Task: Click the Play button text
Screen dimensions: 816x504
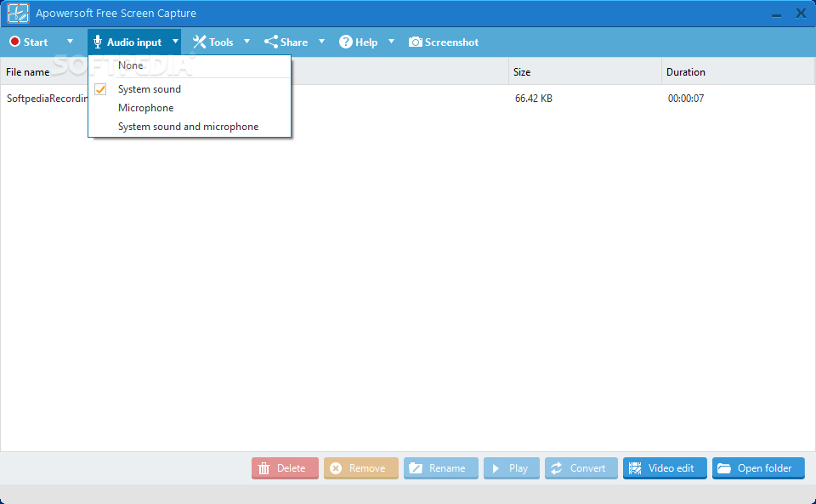Action: point(518,468)
